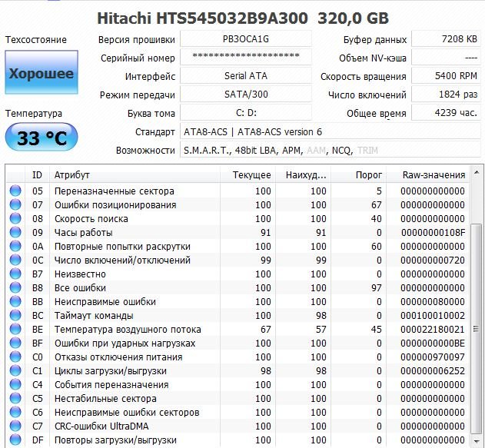485x448 pixels.
Task: Sort by the Порог column header
Action: (358, 175)
